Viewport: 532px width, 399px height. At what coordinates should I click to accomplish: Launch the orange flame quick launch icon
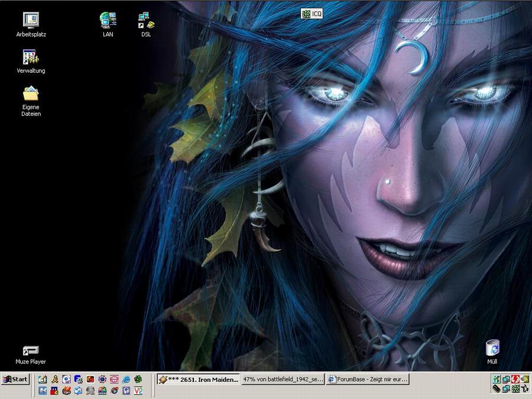66,391
